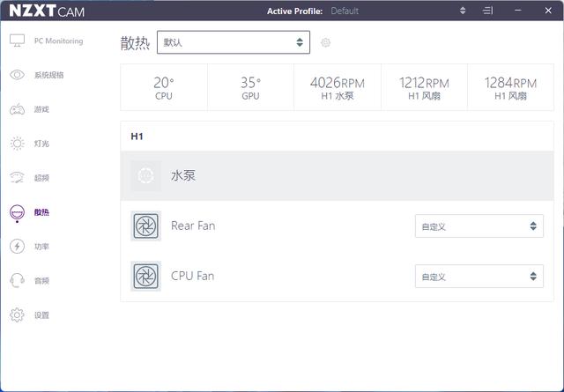This screenshot has height=392, width=564.
Task: Click the H1 device header
Action: [137, 137]
